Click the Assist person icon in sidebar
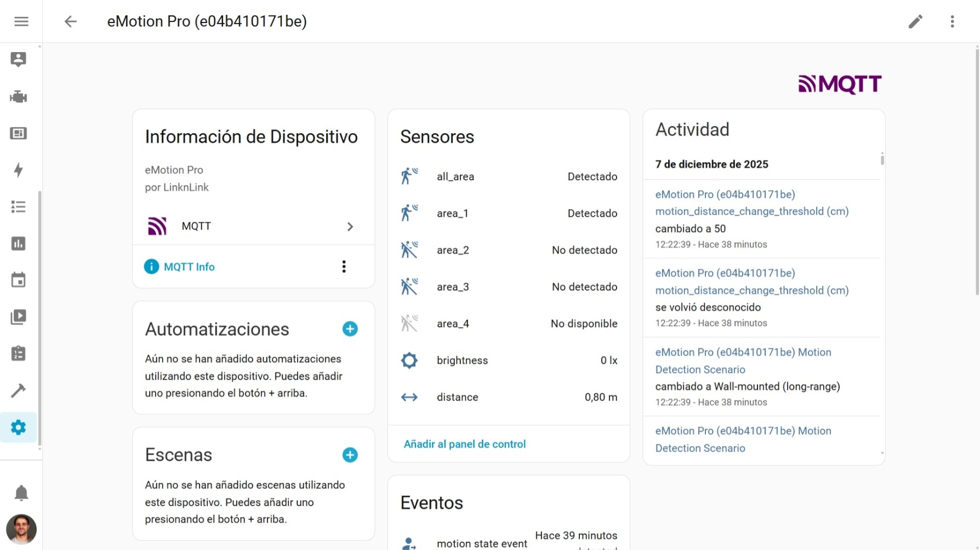This screenshot has width=980, height=550. [x=18, y=59]
